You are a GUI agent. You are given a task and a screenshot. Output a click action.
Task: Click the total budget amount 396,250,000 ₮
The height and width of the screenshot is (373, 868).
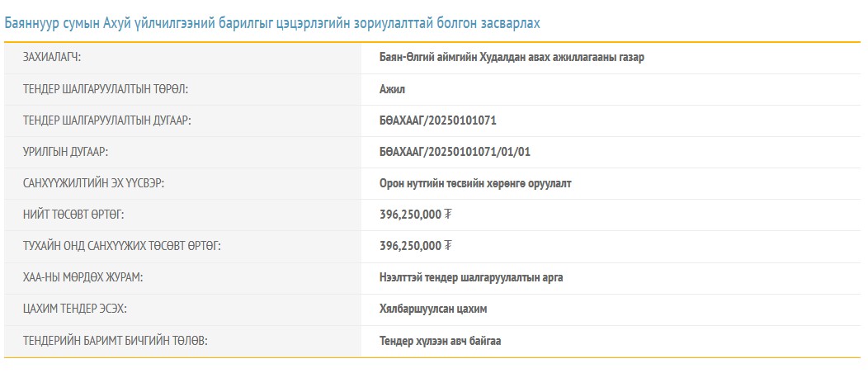tap(415, 215)
